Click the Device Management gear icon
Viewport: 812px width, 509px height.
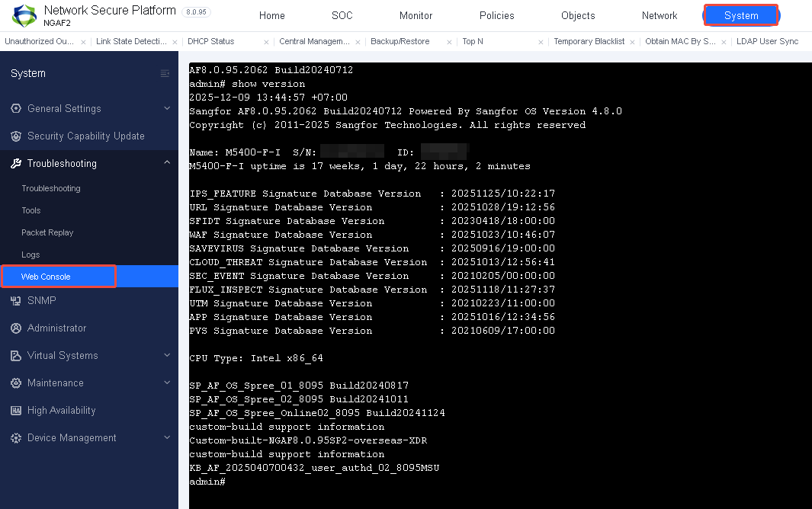[16, 438]
